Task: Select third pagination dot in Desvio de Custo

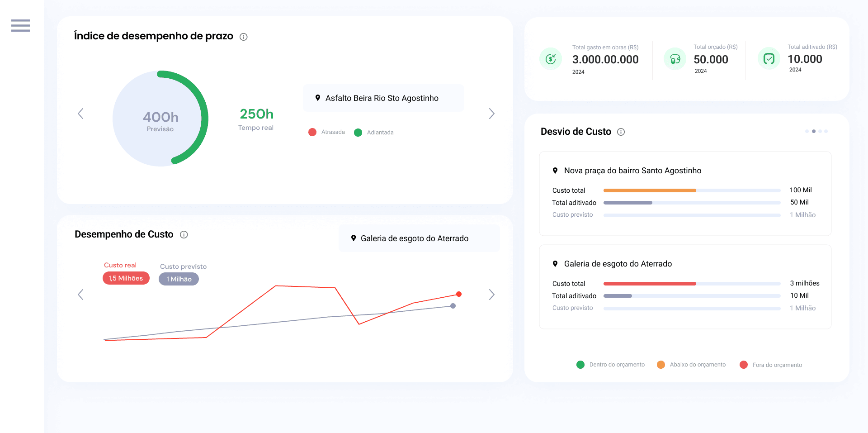Action: [820, 131]
